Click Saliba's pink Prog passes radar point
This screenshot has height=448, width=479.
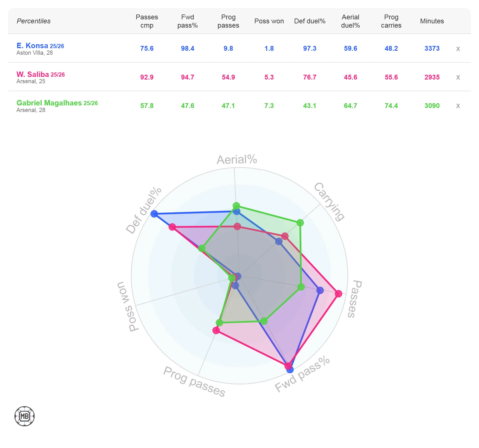(216, 330)
